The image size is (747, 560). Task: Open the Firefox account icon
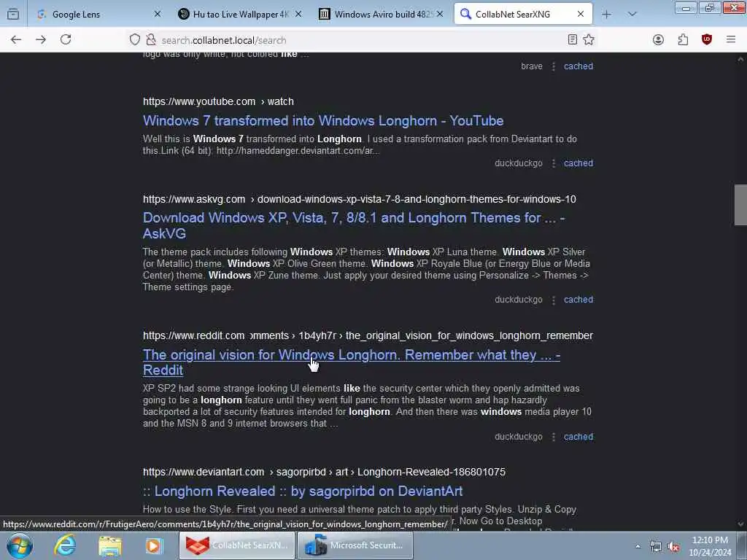click(659, 40)
